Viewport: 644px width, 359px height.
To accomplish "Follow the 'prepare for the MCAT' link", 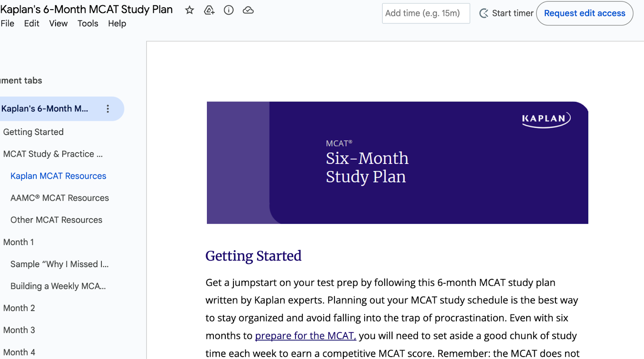I will (x=305, y=336).
